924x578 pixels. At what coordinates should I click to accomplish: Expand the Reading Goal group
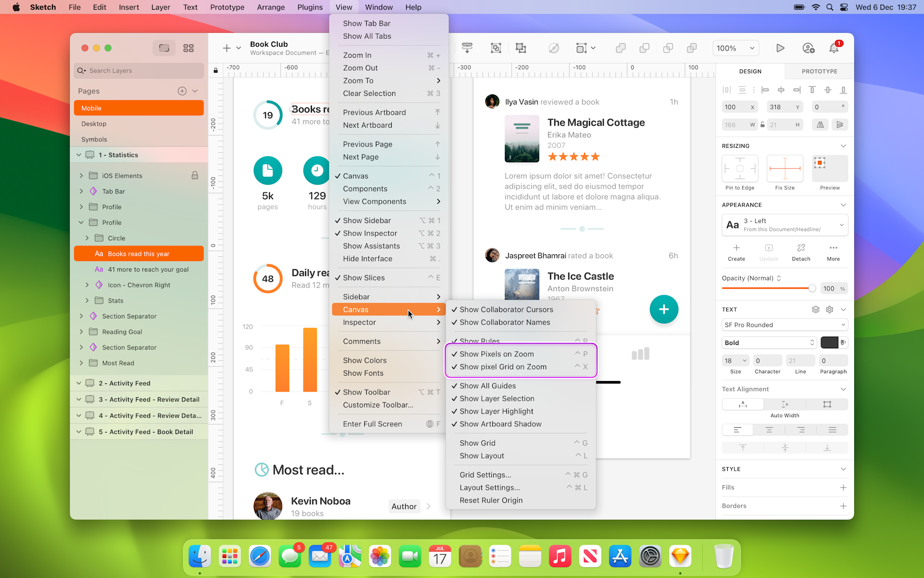pyautogui.click(x=81, y=332)
